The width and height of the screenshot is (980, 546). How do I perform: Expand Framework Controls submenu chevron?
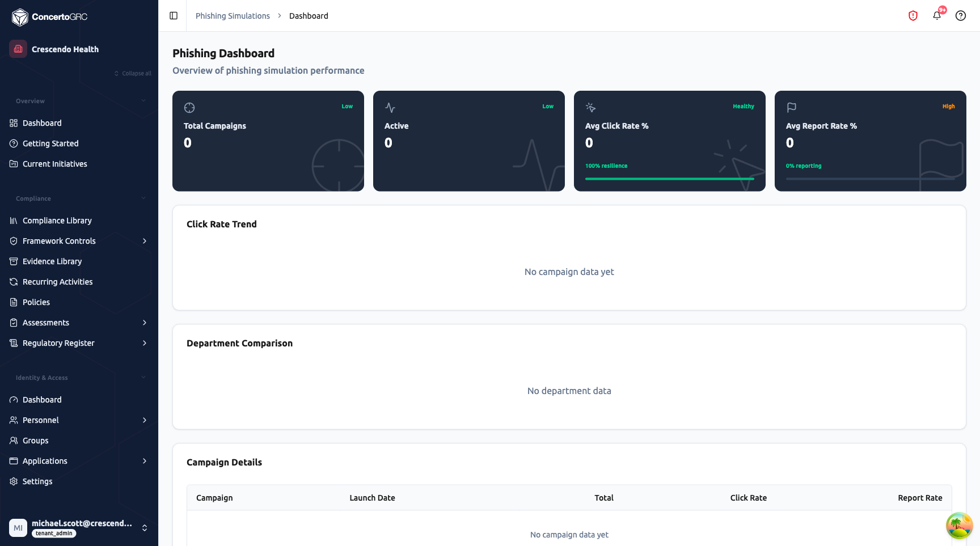(145, 241)
